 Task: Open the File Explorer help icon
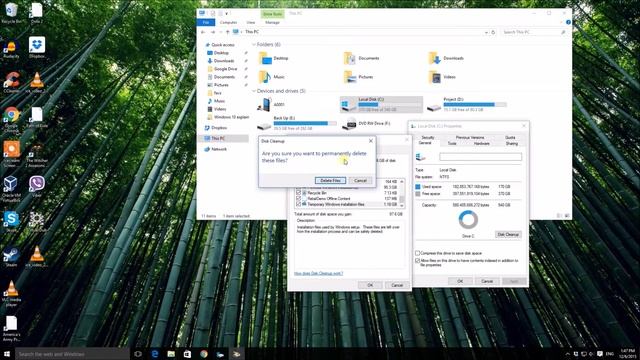click(568, 22)
